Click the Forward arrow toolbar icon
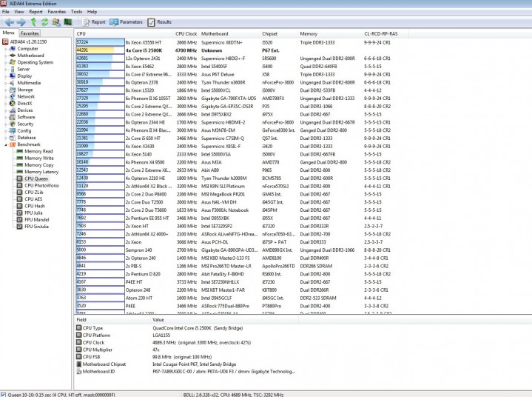Image resolution: width=532 pixels, height=397 pixels. tap(21, 22)
